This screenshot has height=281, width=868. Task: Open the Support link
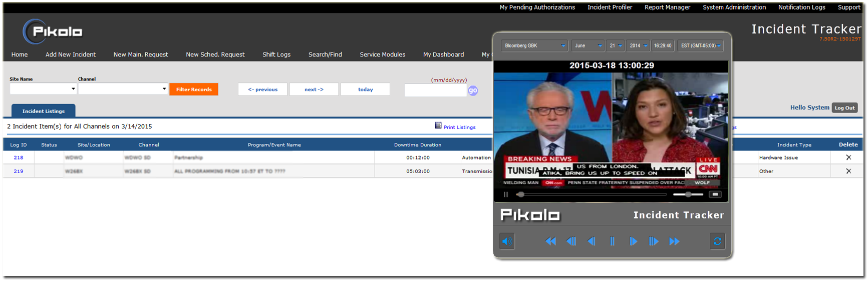pos(849,7)
